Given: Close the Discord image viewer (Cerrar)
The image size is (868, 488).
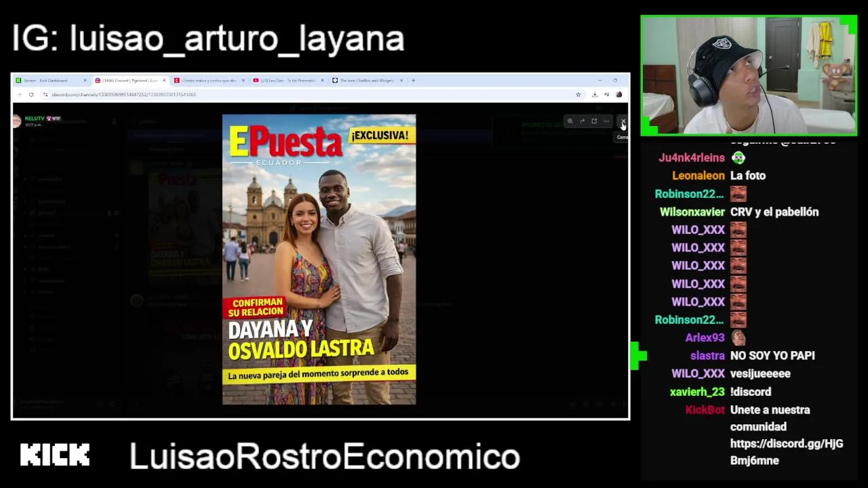Looking at the screenshot, I should [623, 121].
